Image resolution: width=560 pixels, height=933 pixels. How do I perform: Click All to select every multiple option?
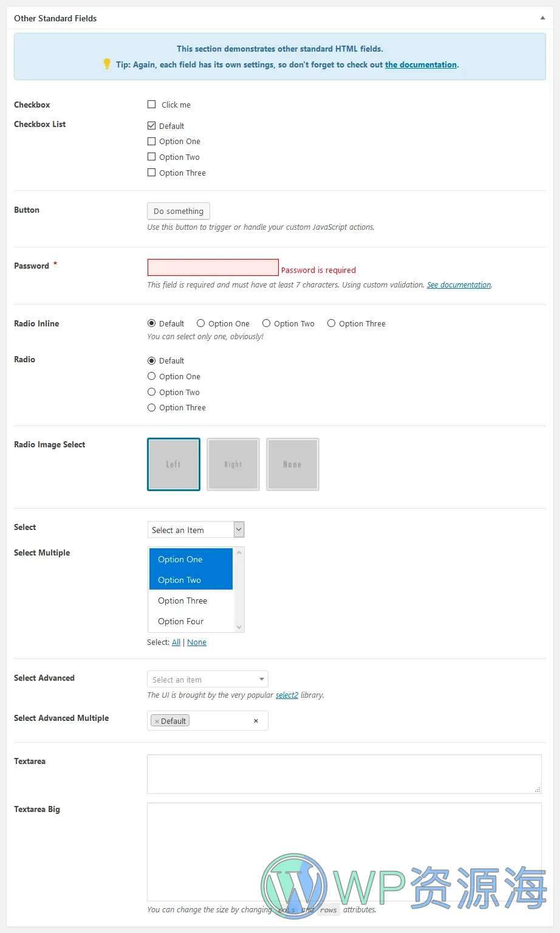pyautogui.click(x=176, y=642)
